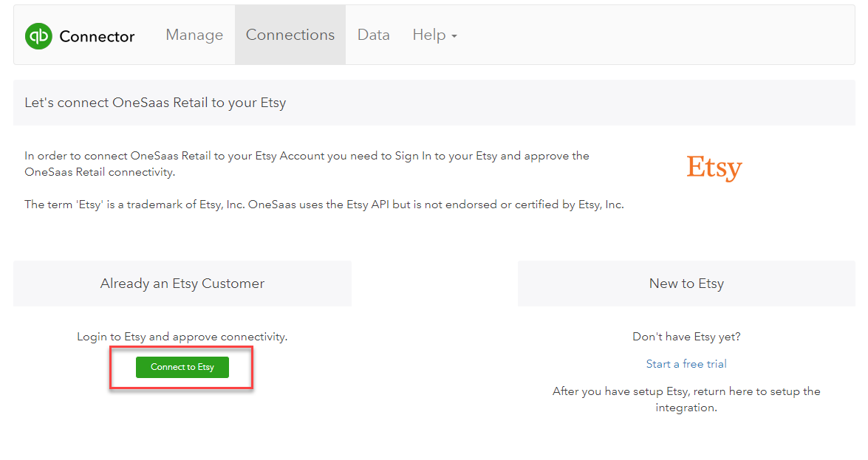Click the Etsy trademark disclaimer sentence
Viewport: 868px width, 460px height.
pyautogui.click(x=324, y=205)
